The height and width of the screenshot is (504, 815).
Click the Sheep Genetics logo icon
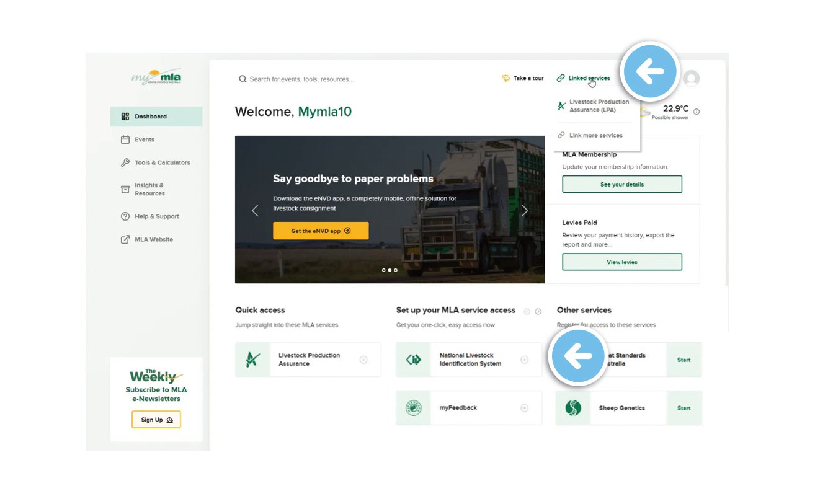pos(573,408)
